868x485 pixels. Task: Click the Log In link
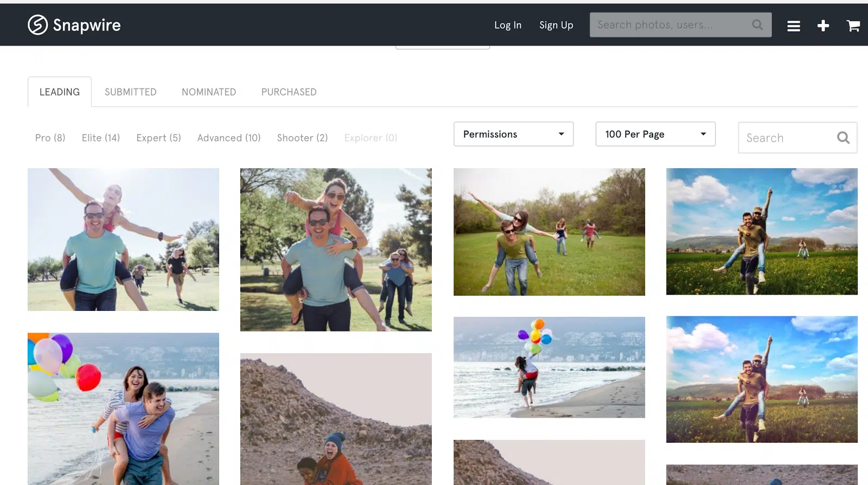pyautogui.click(x=508, y=25)
